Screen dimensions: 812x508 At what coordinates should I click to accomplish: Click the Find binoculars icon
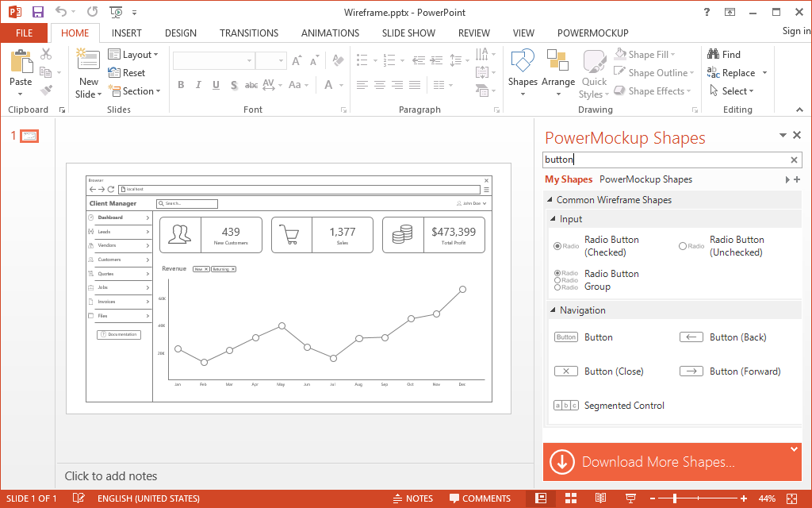click(x=713, y=54)
